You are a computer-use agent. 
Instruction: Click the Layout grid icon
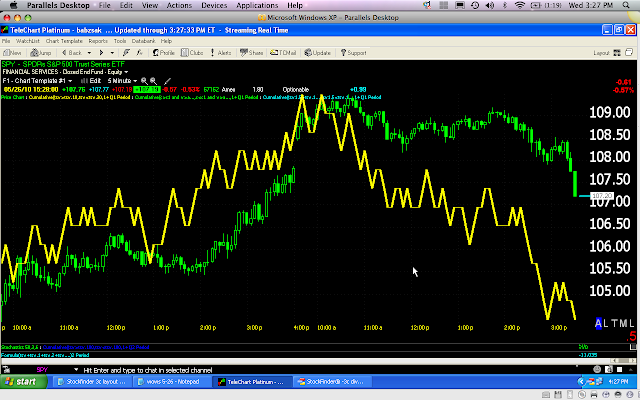(x=617, y=53)
